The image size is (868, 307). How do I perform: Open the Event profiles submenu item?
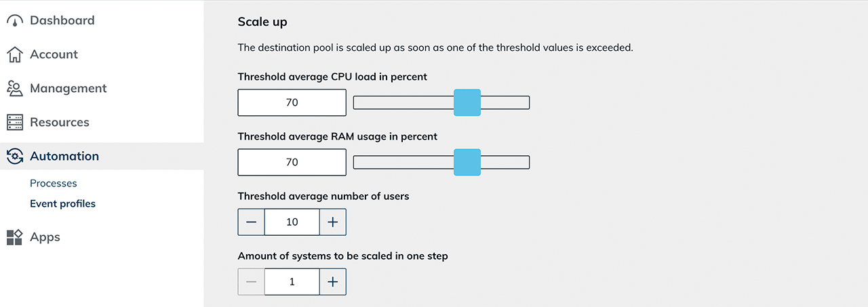(x=63, y=204)
